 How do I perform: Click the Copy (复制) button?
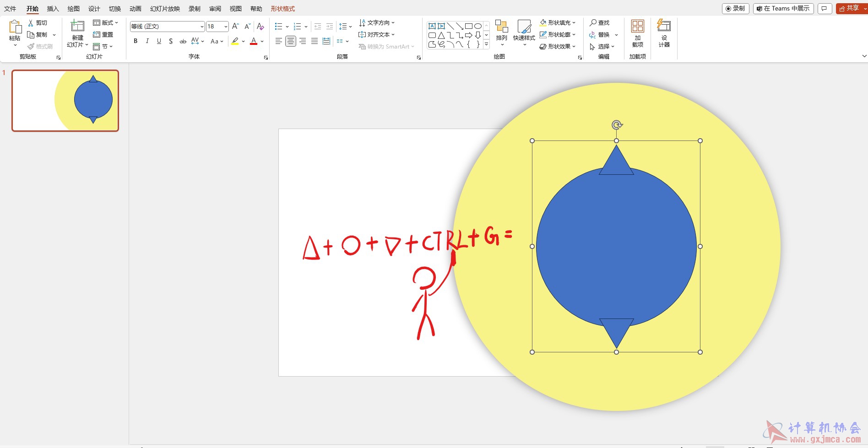tap(37, 35)
